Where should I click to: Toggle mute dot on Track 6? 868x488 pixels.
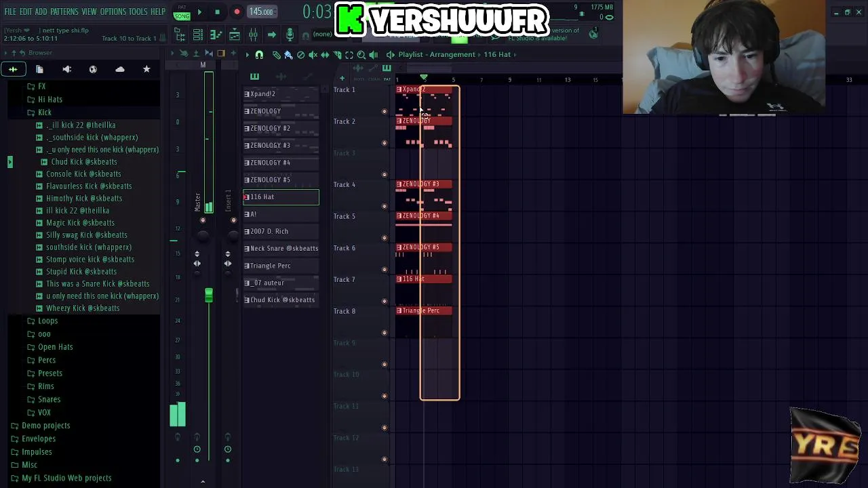384,270
